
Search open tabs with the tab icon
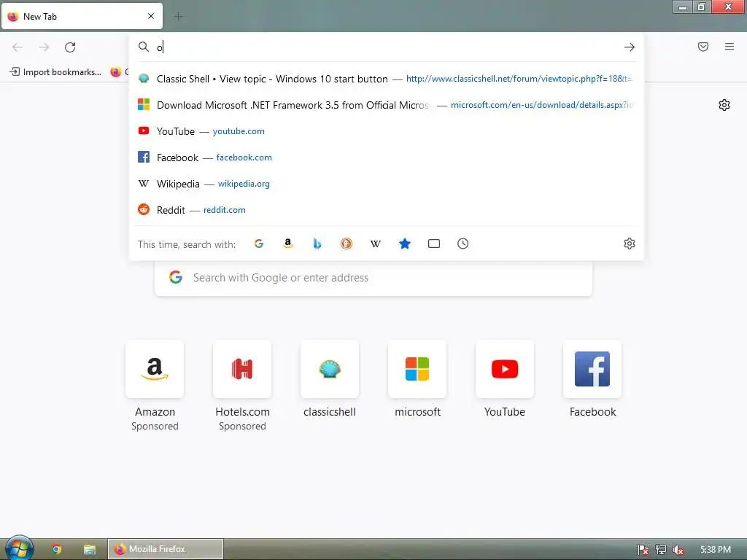pyautogui.click(x=434, y=244)
